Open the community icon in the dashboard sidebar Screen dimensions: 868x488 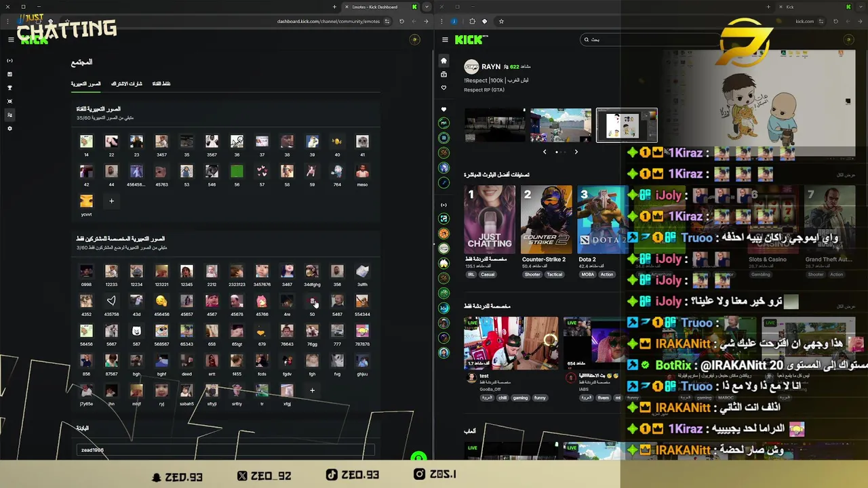pyautogui.click(x=9, y=115)
